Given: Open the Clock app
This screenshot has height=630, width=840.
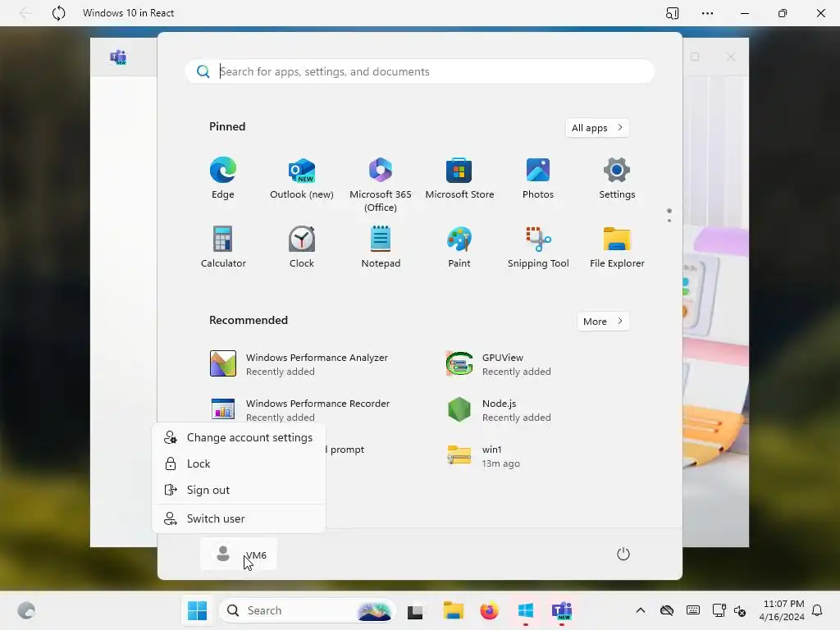Looking at the screenshot, I should click(302, 247).
